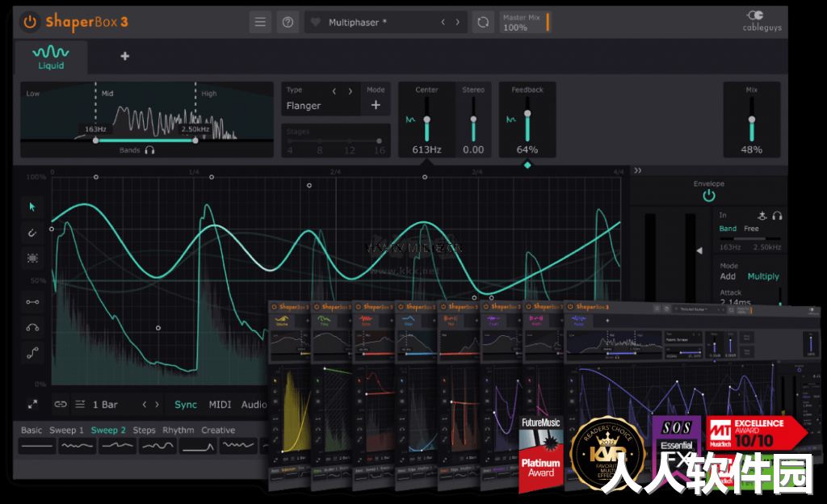Choose the second wavy preset thumbnail

tap(77, 446)
